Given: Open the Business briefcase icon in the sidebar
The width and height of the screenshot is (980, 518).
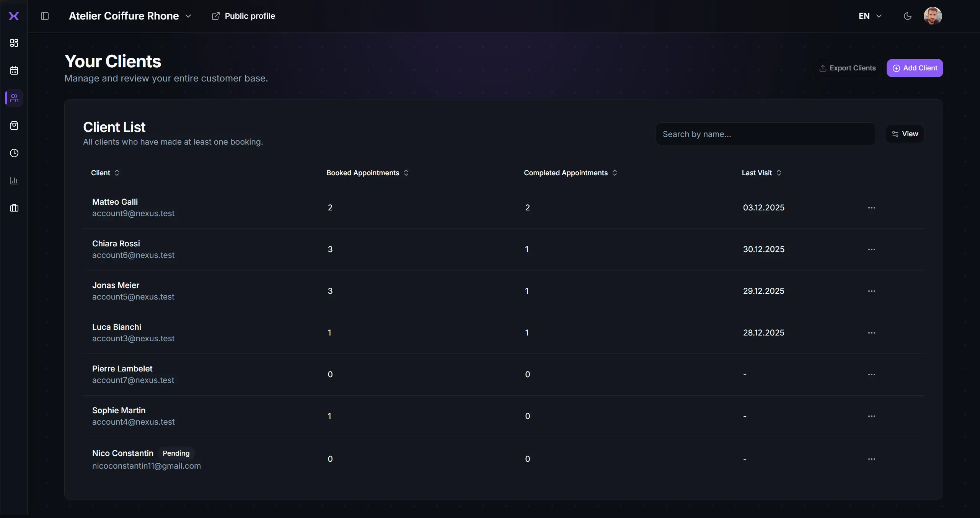Looking at the screenshot, I should tap(14, 208).
